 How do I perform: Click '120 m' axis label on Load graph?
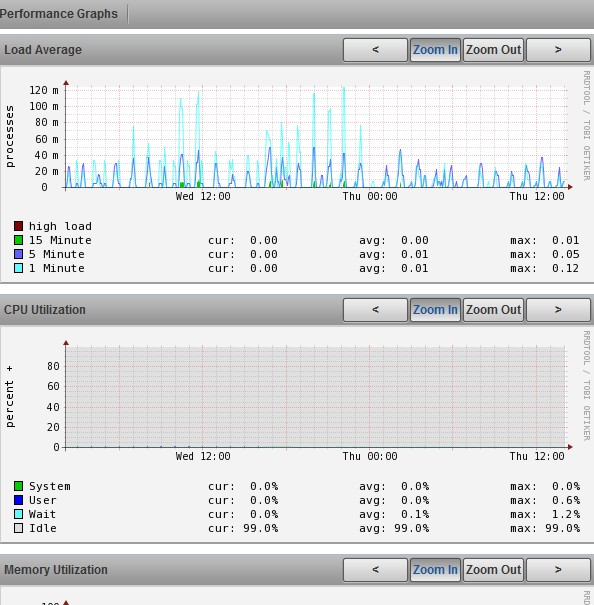coord(44,90)
